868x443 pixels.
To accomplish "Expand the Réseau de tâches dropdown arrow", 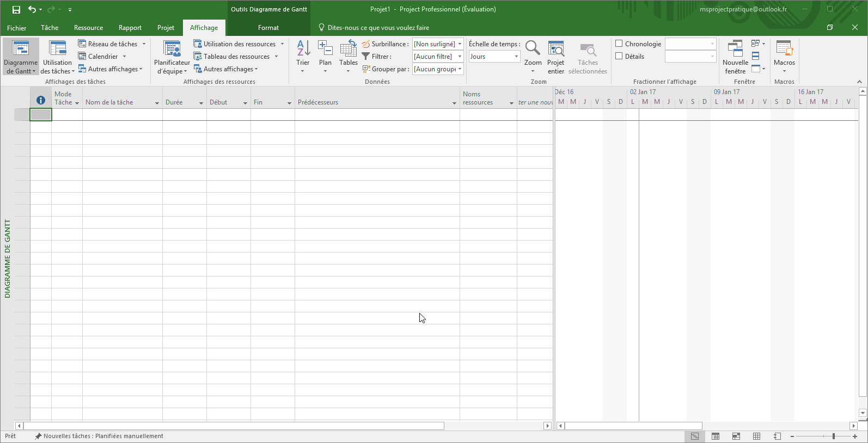I will (144, 44).
